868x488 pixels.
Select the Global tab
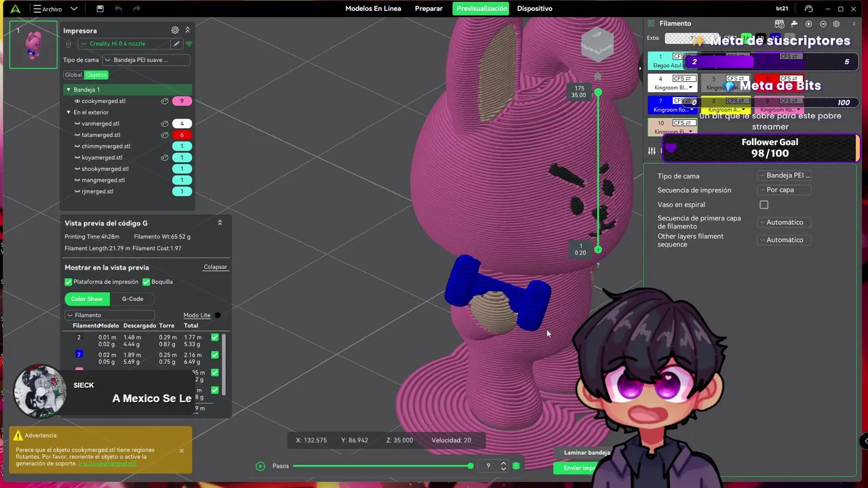(73, 75)
